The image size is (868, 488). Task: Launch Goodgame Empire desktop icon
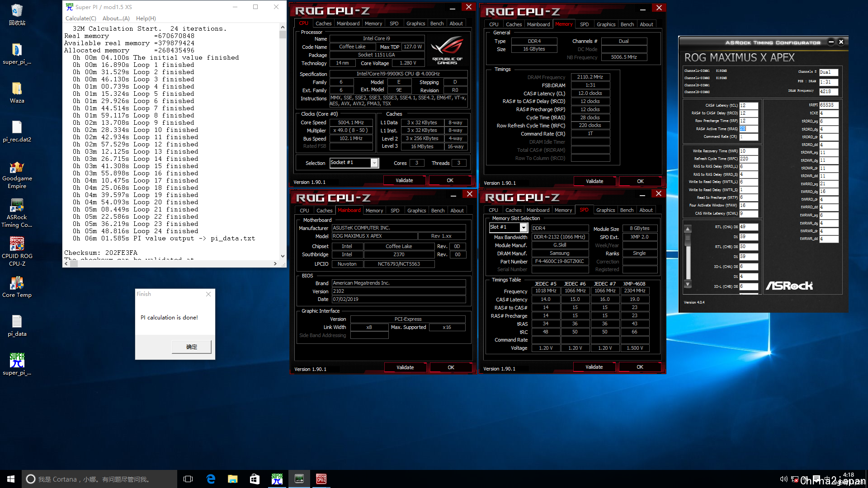click(x=17, y=174)
